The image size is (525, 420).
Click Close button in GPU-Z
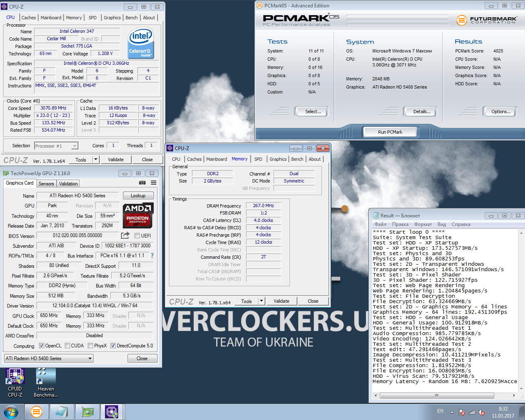point(142,358)
